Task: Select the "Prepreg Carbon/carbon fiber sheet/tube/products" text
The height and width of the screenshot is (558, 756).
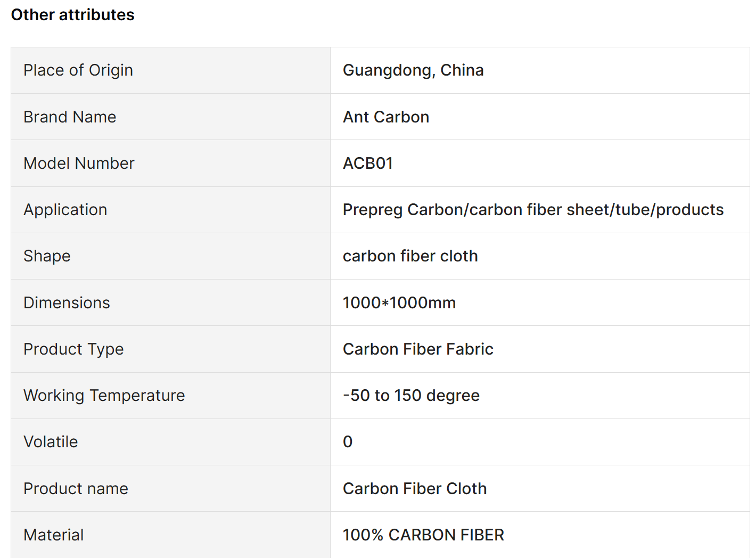Action: tap(533, 210)
